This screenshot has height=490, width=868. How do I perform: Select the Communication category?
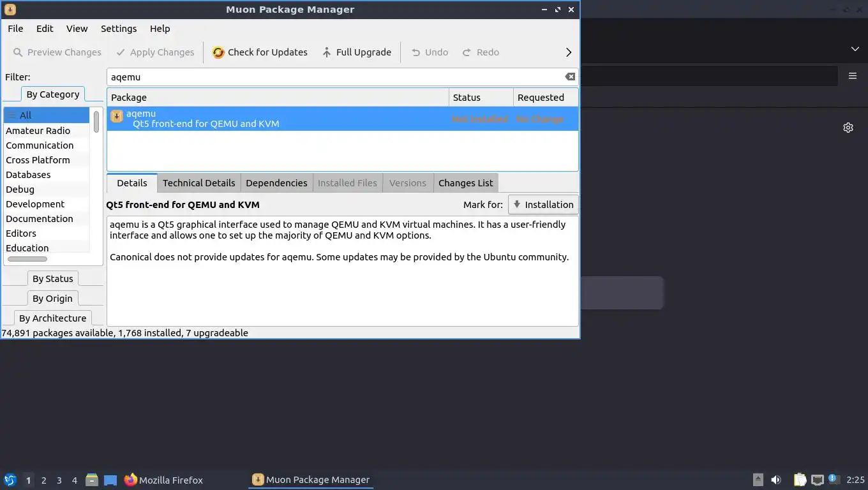pos(47,145)
